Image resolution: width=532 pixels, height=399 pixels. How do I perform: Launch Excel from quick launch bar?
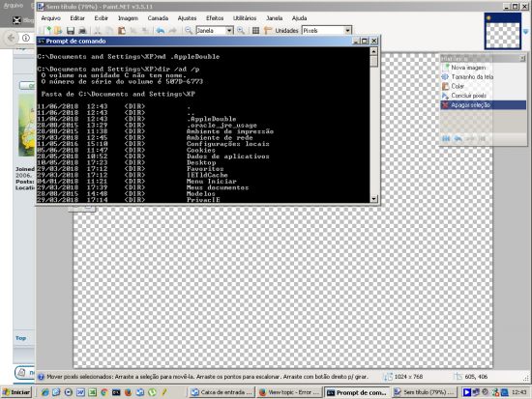(x=92, y=392)
